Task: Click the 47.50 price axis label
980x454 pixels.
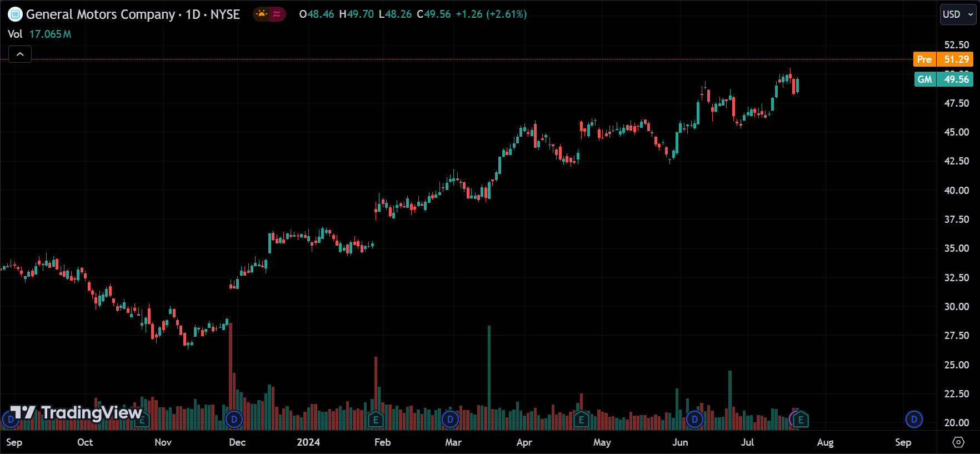Action: [x=957, y=103]
